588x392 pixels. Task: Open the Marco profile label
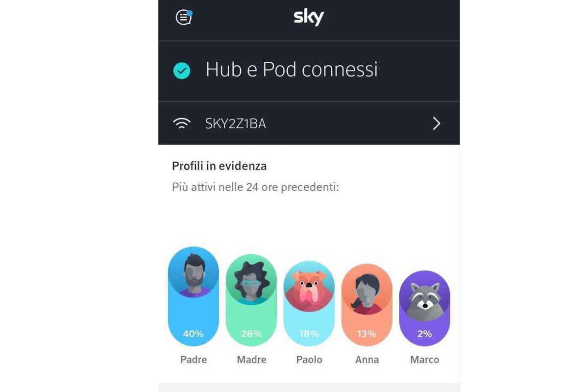click(x=425, y=360)
